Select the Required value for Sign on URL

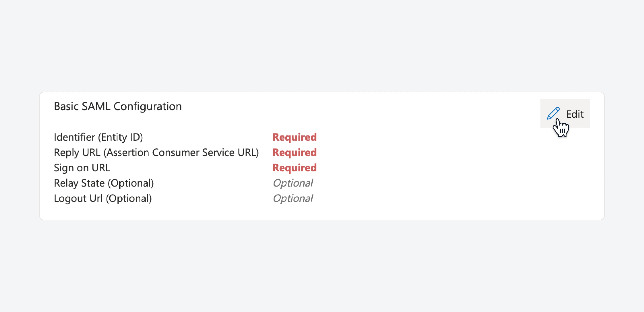click(x=294, y=168)
